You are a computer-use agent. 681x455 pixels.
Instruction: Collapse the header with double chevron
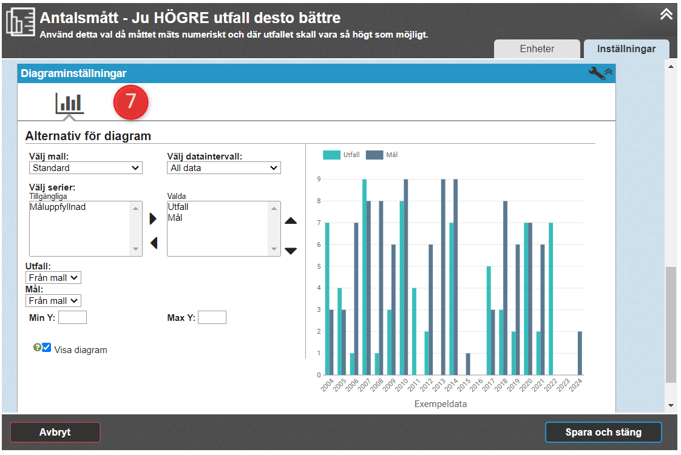[666, 14]
